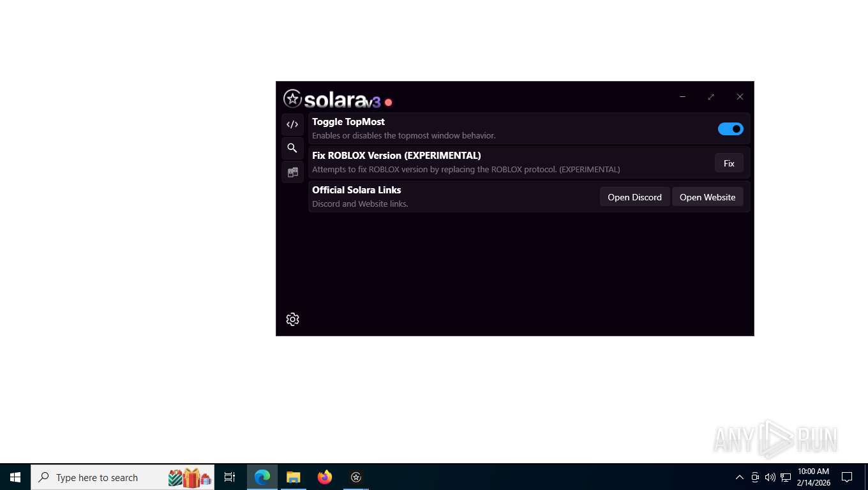Minimize the Solara window

pyautogui.click(x=682, y=97)
